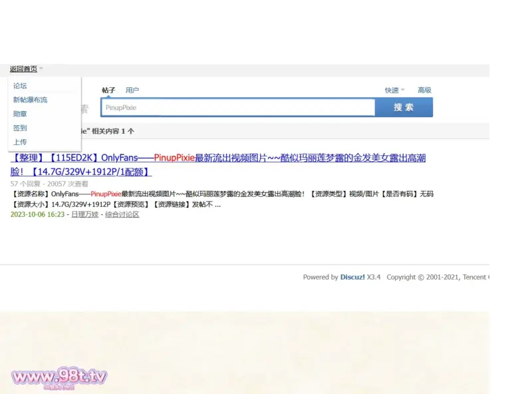Viewport: 532px width, 394px height.
Task: Open the 返回首页 dropdown menu
Action: click(26, 69)
